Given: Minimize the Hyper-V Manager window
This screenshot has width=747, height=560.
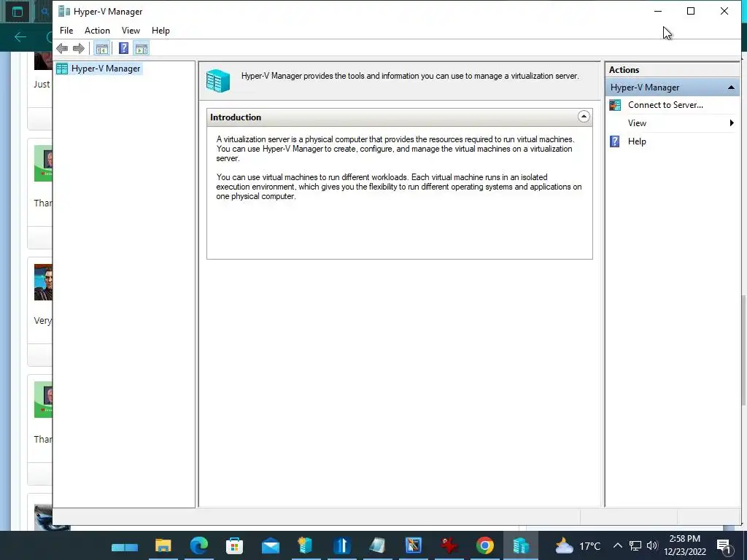Looking at the screenshot, I should [x=658, y=11].
